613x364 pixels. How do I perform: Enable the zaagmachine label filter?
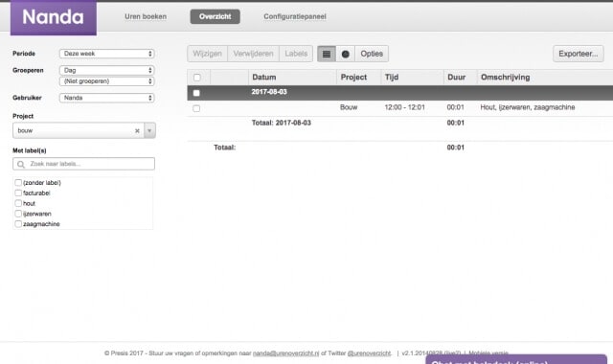(x=18, y=224)
